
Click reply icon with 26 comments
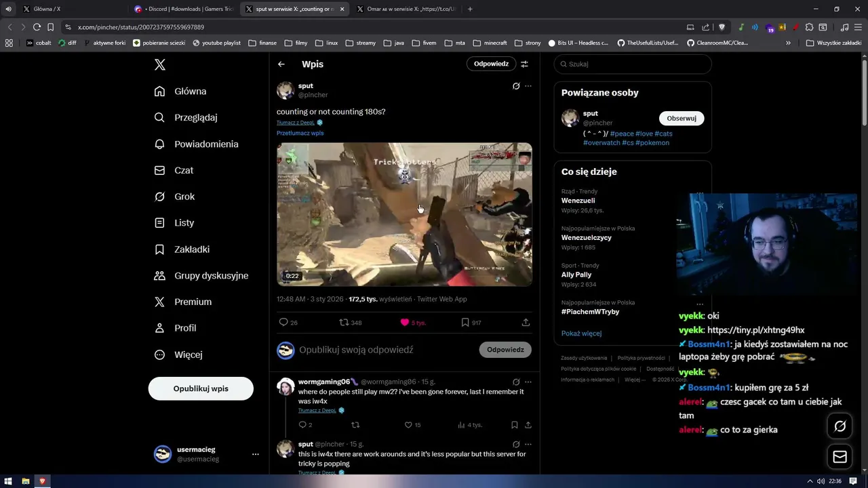[288, 323]
